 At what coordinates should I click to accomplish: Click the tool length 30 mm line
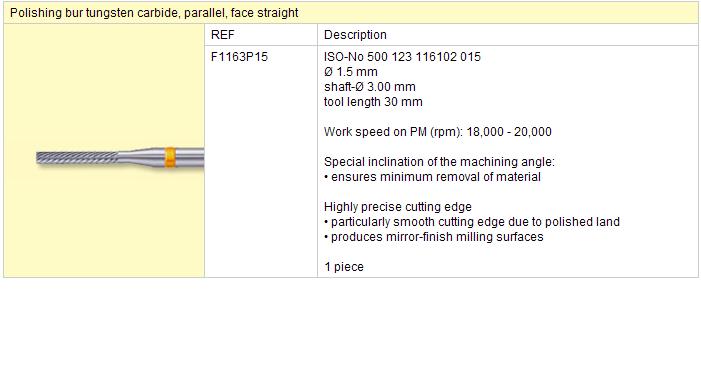pos(373,102)
